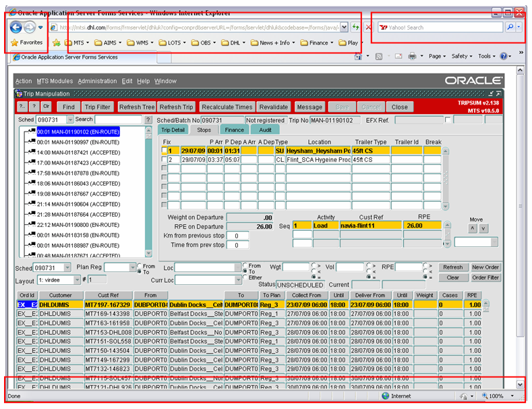Switch to the Audit tab
Viewport: 532px width, 409px height.
[265, 130]
